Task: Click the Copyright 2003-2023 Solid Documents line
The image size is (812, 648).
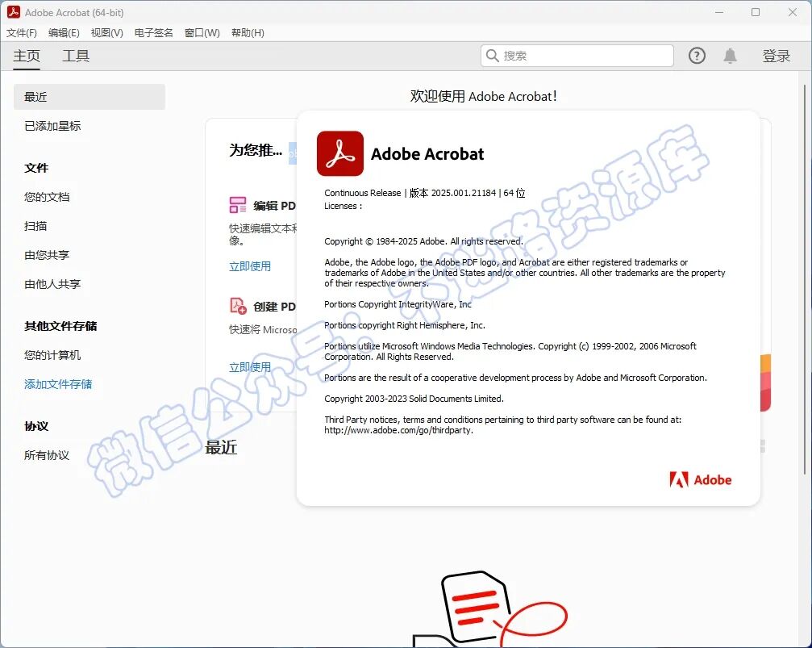Action: [x=414, y=399]
